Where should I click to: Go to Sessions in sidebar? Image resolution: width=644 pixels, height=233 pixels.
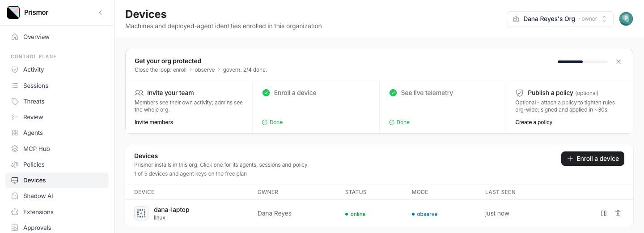pyautogui.click(x=57, y=86)
